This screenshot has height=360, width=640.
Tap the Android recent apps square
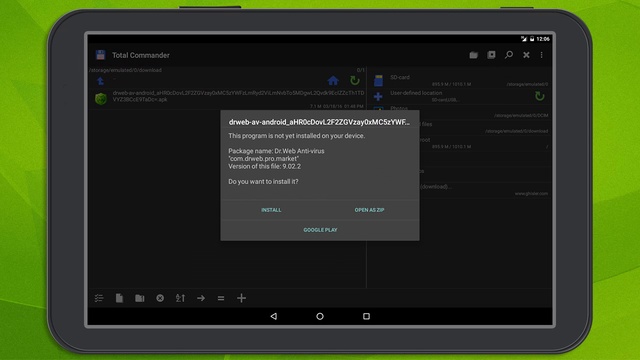coord(367,316)
